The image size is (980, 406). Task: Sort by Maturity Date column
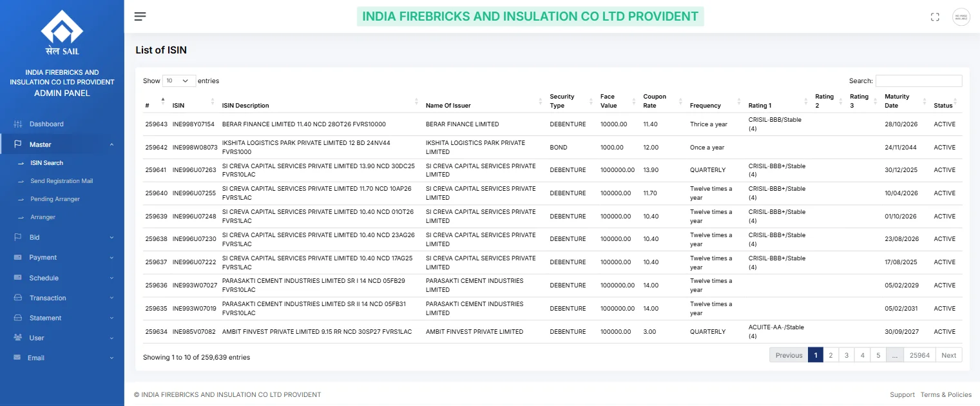tap(897, 101)
